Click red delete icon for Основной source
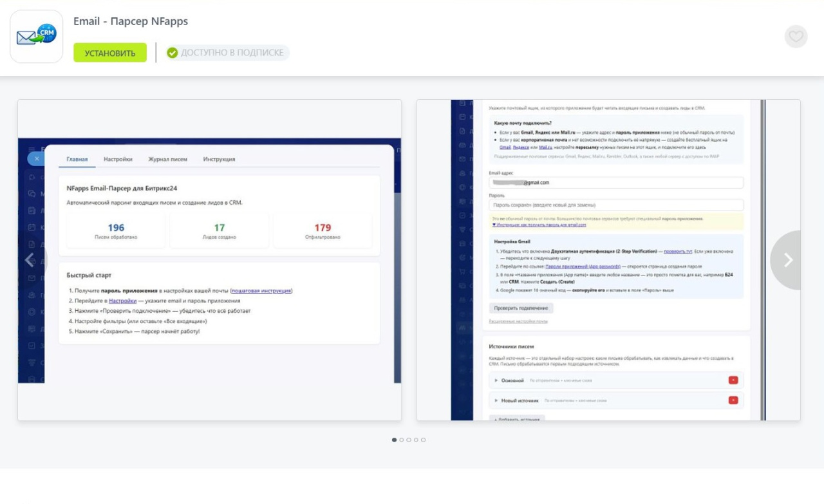This screenshot has height=504, width=824. point(733,380)
